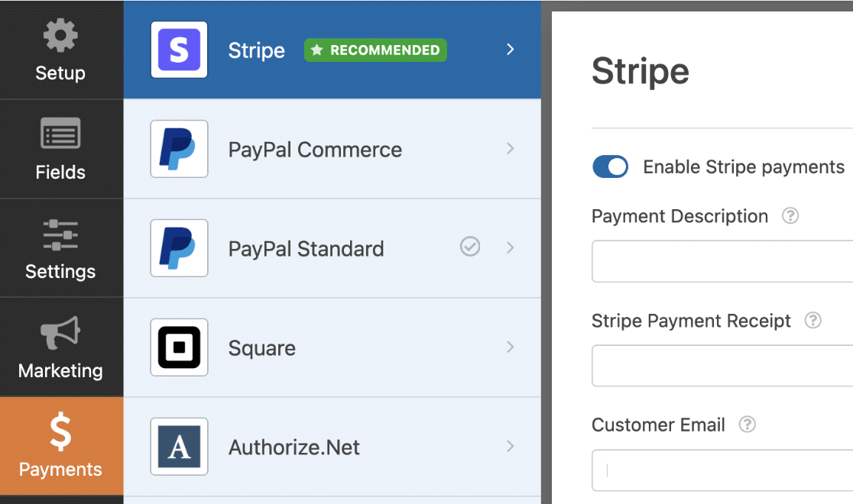Click the PayPal Standard logo
The height and width of the screenshot is (504, 853).
tap(179, 248)
